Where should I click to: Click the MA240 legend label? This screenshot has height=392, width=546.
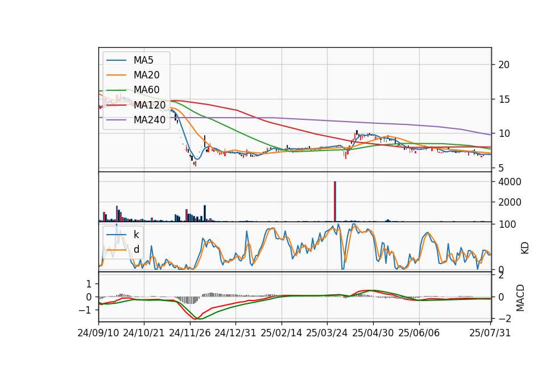point(150,120)
